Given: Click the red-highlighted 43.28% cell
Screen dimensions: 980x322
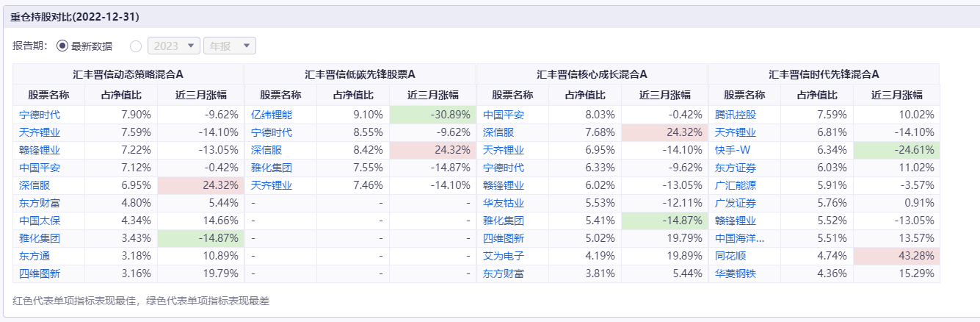Looking at the screenshot, I should [x=896, y=256].
